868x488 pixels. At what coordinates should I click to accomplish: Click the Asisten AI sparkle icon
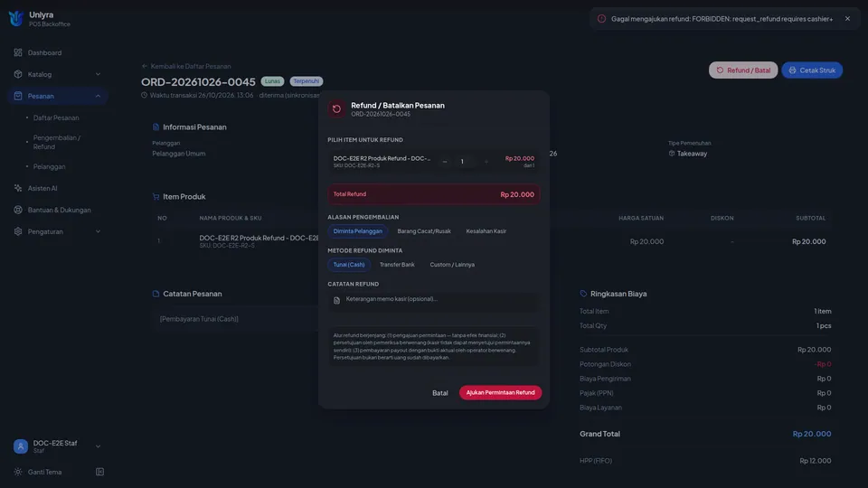coord(18,188)
